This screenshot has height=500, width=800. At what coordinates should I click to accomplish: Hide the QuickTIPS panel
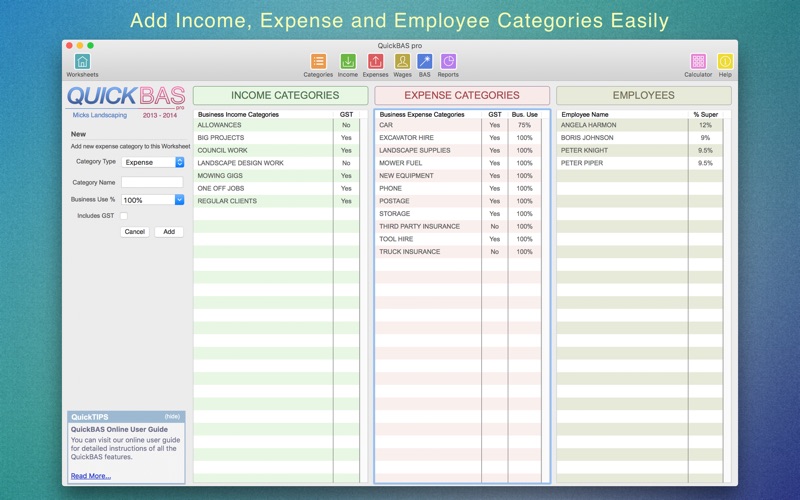tap(172, 417)
